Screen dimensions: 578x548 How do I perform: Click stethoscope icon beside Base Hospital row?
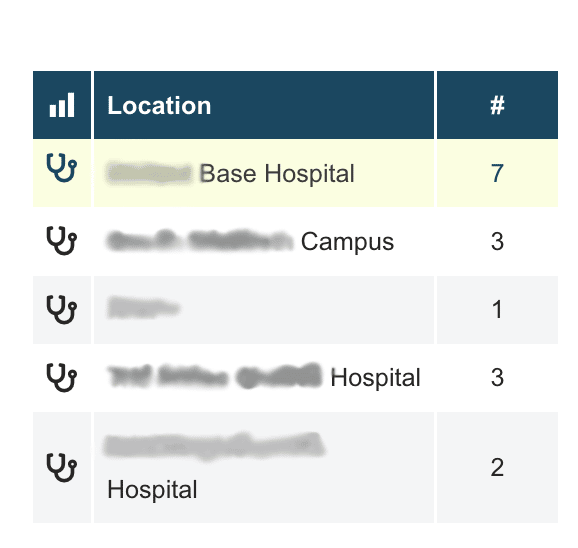[x=62, y=168]
